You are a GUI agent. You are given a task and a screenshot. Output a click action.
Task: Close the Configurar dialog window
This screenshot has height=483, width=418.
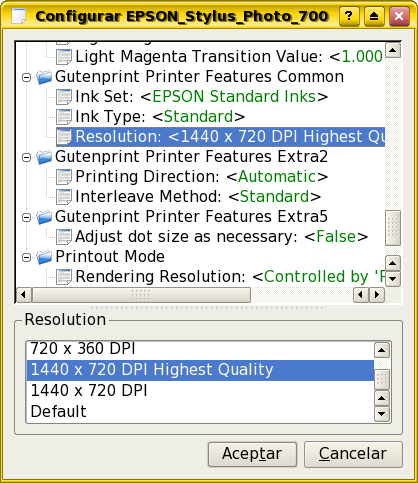pos(399,16)
